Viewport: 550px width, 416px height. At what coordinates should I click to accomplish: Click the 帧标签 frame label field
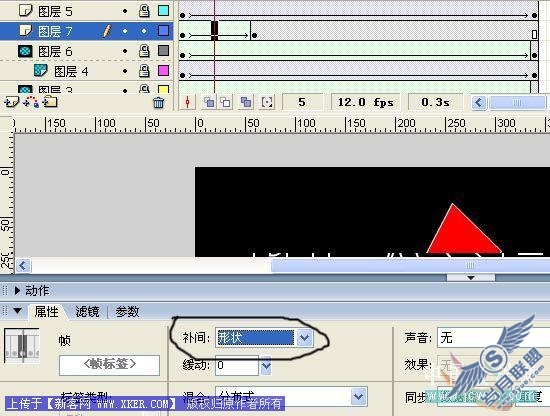coord(109,365)
